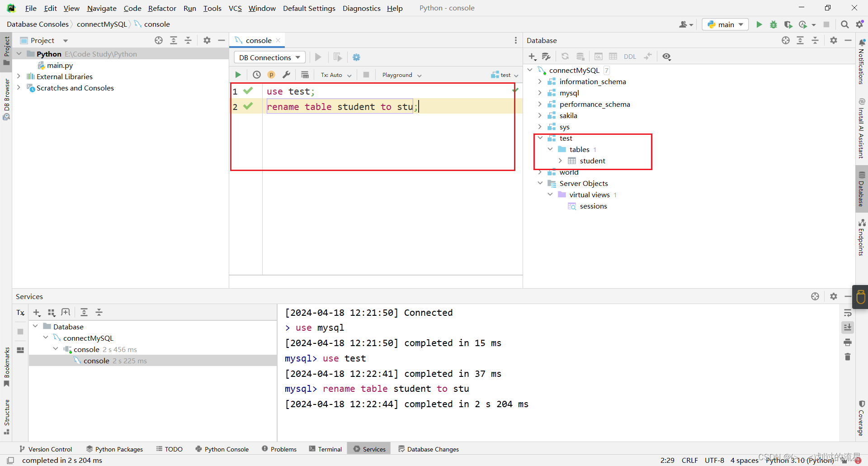Open the Tools menu
The height and width of the screenshot is (466, 868).
click(x=212, y=8)
